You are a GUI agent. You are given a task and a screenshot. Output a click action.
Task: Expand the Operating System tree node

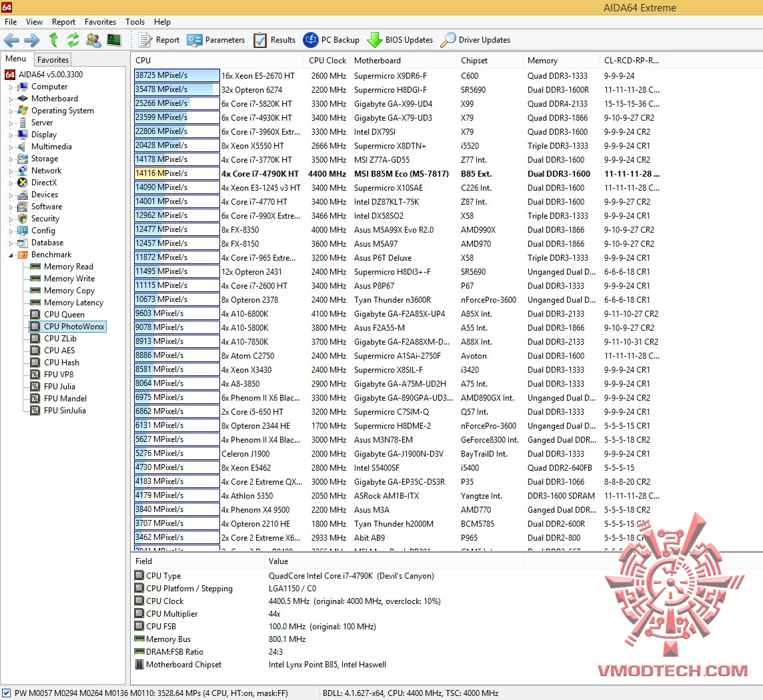point(11,111)
